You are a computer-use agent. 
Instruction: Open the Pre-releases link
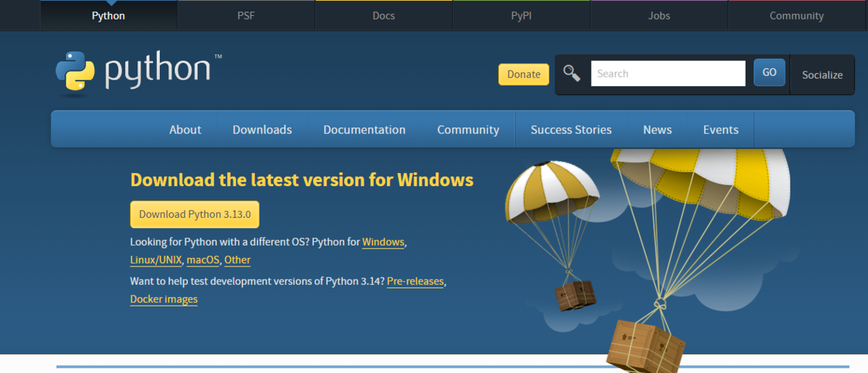[415, 281]
